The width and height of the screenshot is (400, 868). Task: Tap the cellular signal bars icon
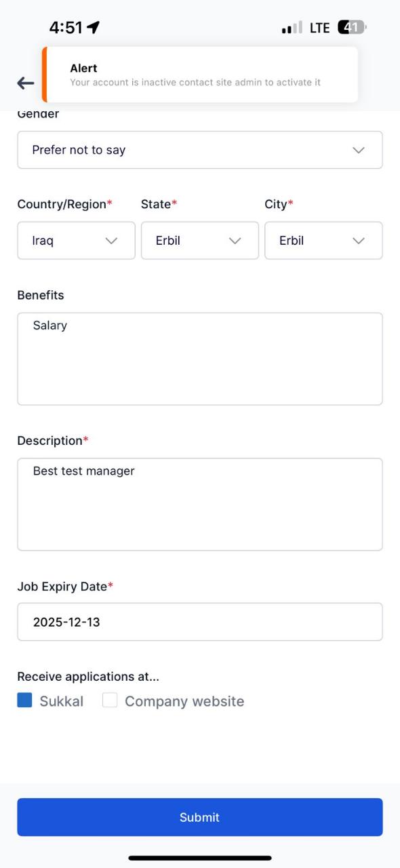coord(292,28)
